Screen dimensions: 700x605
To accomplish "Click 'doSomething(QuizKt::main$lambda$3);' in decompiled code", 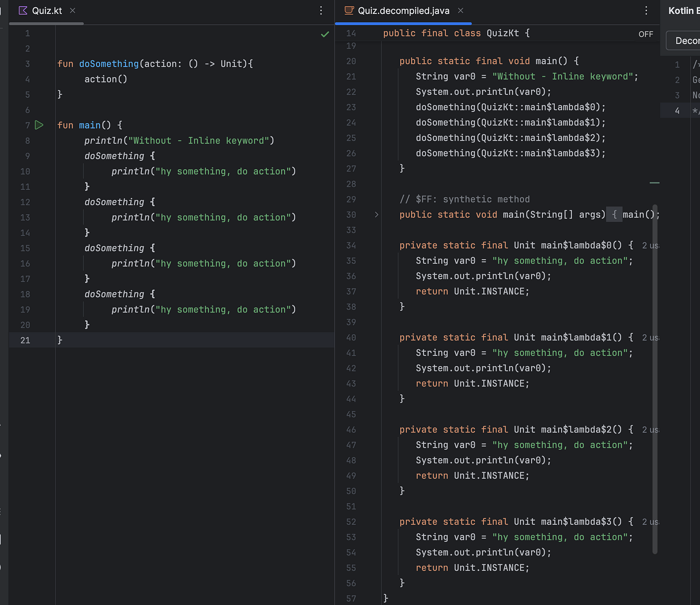I will [510, 153].
